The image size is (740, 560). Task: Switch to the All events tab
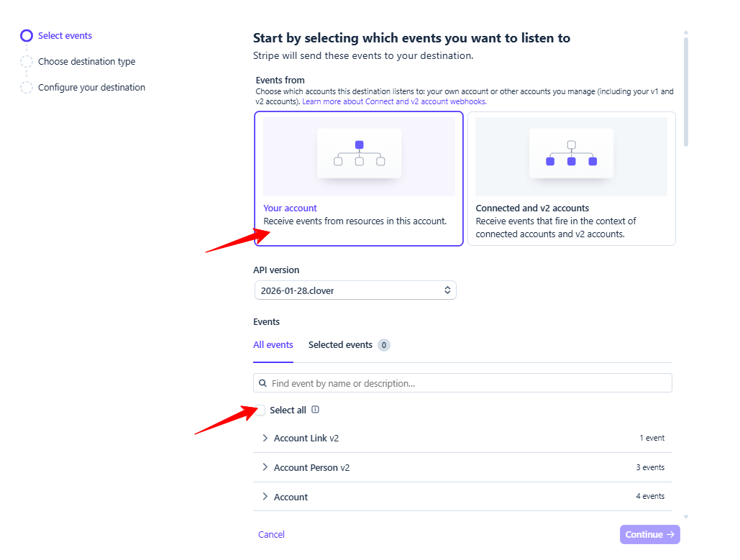pos(273,345)
